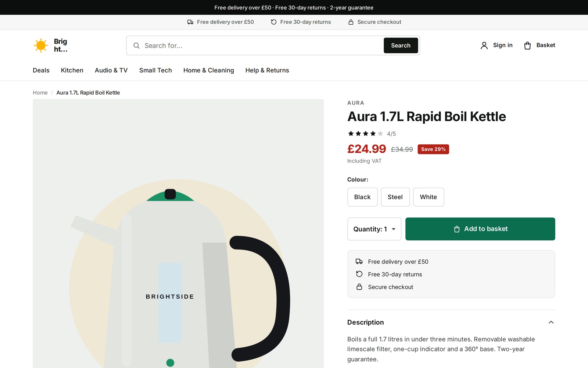Viewport: 588px width, 368px height.
Task: Open the Home & Cleaning category
Action: click(209, 70)
